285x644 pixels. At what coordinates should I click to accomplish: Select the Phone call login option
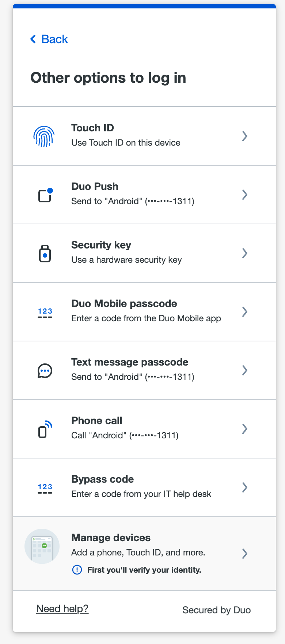click(x=144, y=428)
